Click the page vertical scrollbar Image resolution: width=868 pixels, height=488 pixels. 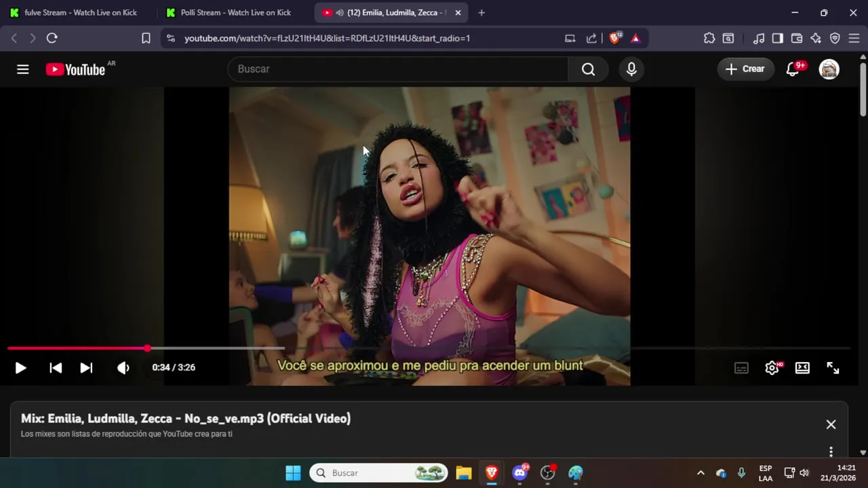click(863, 89)
